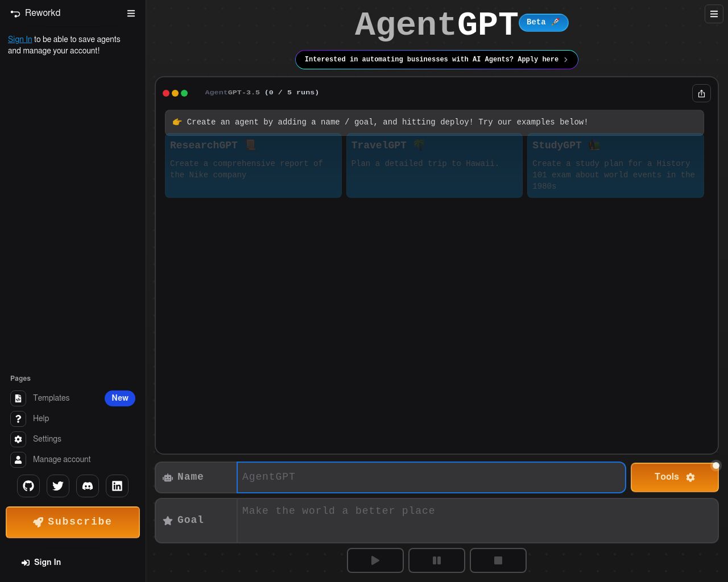Image resolution: width=728 pixels, height=582 pixels.
Task: Start the agent with play button
Action: click(375, 560)
